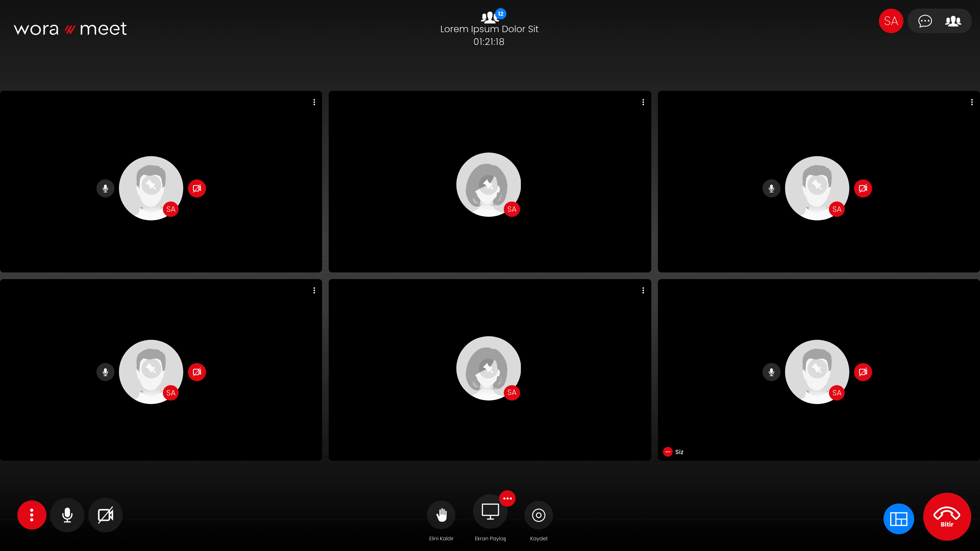Open the red more-options menu at bottom left

coord(32,515)
